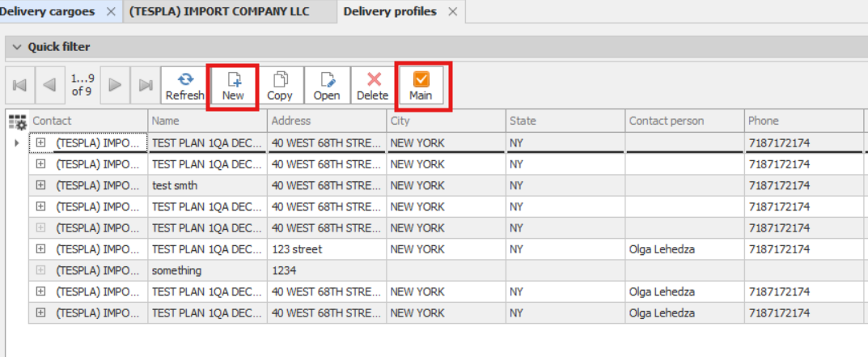This screenshot has width=868, height=357.
Task: Expand the '123 street' row
Action: (40, 249)
